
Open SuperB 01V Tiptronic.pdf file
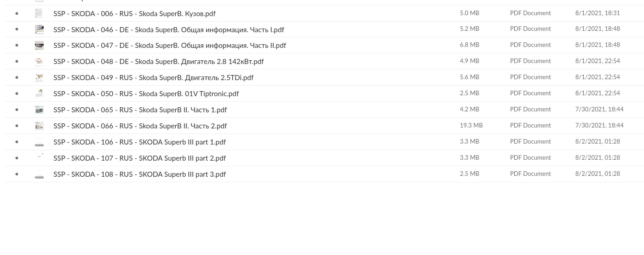click(x=146, y=94)
